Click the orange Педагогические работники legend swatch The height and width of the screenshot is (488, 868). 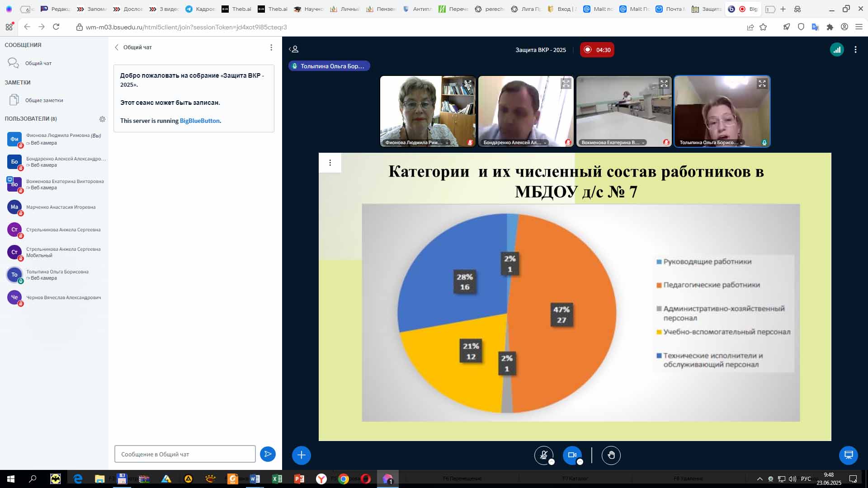tap(659, 285)
